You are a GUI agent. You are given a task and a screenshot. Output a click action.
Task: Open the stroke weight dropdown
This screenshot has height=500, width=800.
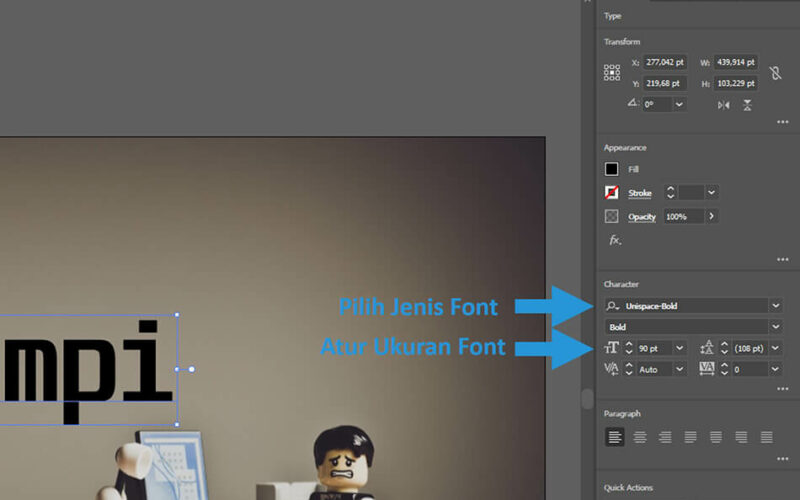(x=711, y=192)
